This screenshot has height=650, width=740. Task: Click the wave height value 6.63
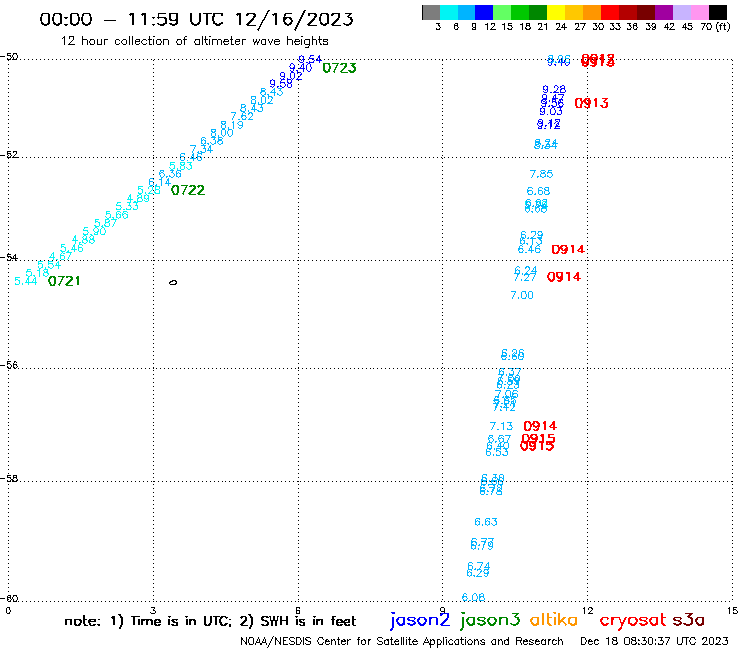486,522
